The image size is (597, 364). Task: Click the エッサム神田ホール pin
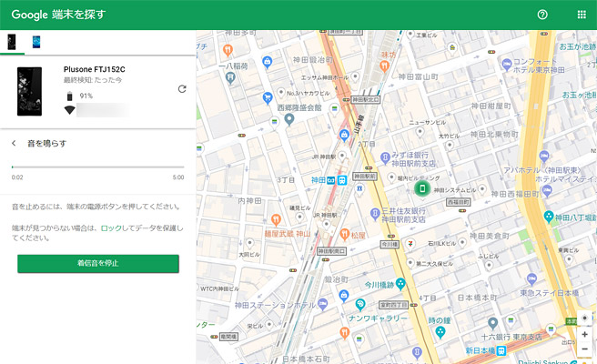pyautogui.click(x=355, y=77)
